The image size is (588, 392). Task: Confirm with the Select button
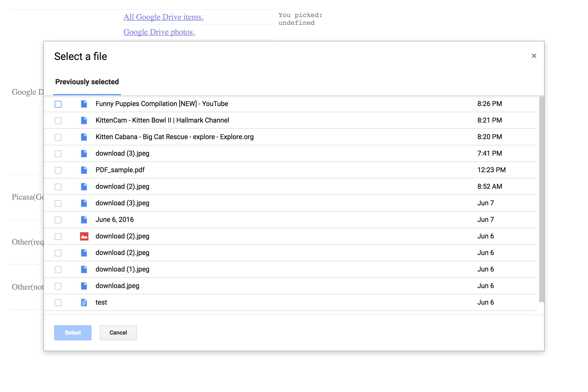[73, 333]
